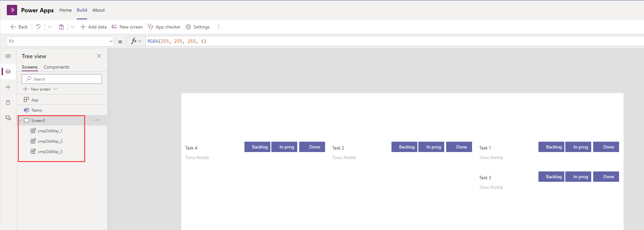
Task: Expand the New screen chevron in Tree view
Action: [x=55, y=89]
